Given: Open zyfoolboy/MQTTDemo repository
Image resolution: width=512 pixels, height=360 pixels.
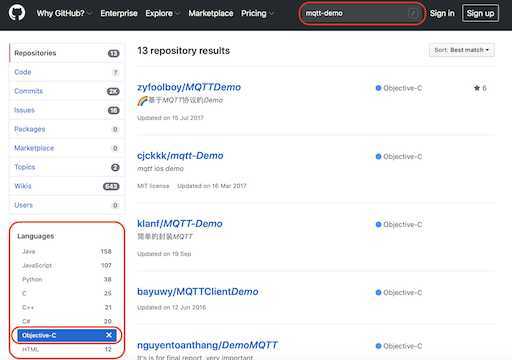Looking at the screenshot, I should click(189, 87).
